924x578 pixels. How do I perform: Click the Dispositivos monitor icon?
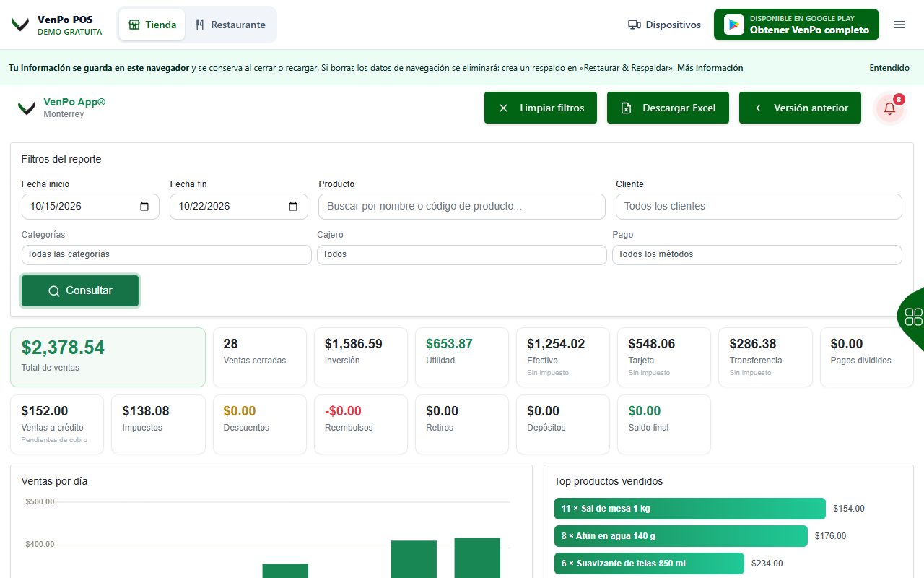635,25
